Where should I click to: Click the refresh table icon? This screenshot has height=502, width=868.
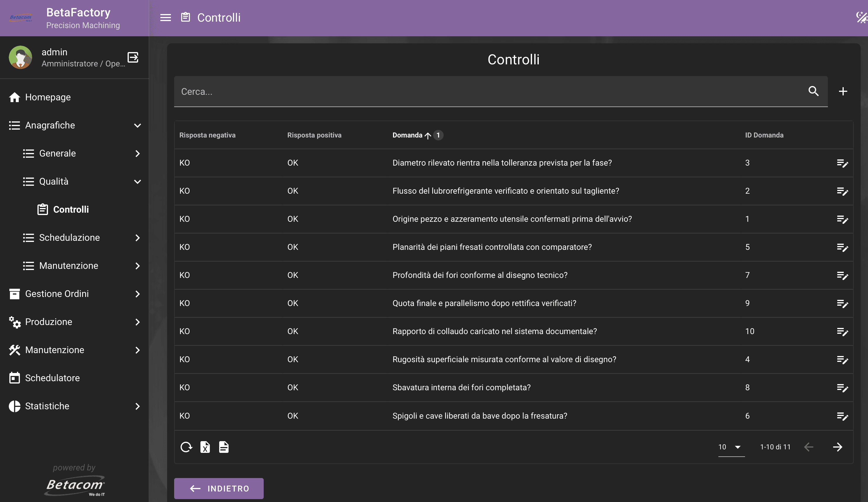[x=186, y=447]
